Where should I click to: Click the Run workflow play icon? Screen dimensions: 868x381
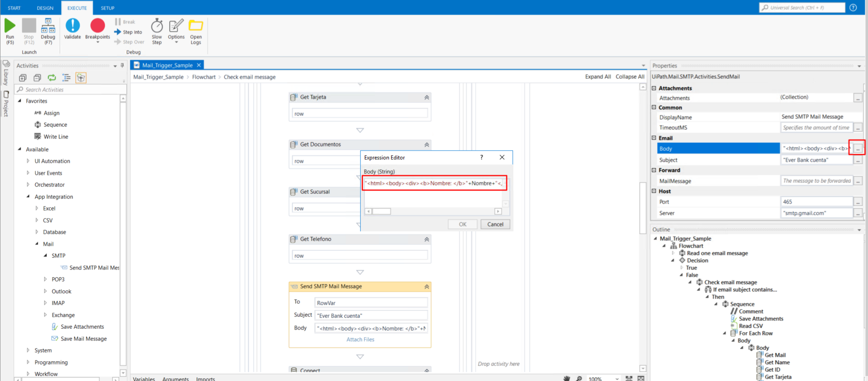(10, 26)
